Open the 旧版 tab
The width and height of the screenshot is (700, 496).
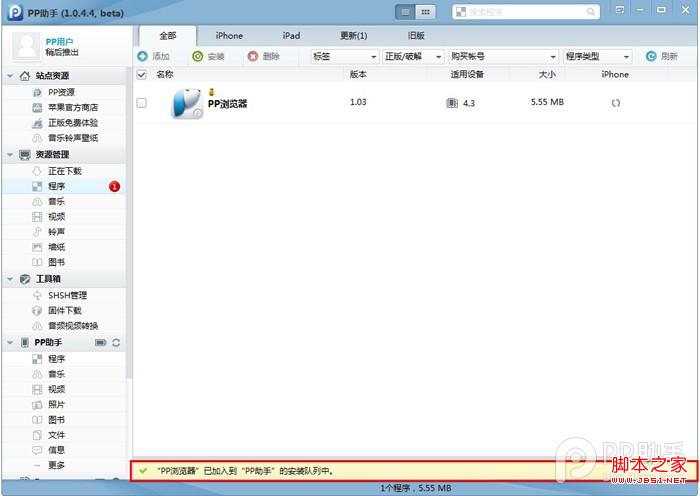pyautogui.click(x=416, y=36)
